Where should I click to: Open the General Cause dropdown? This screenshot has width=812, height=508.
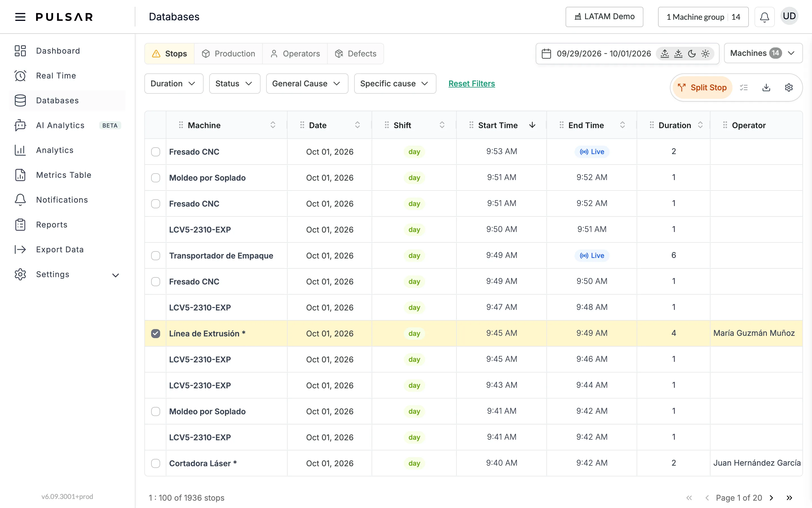pos(307,84)
